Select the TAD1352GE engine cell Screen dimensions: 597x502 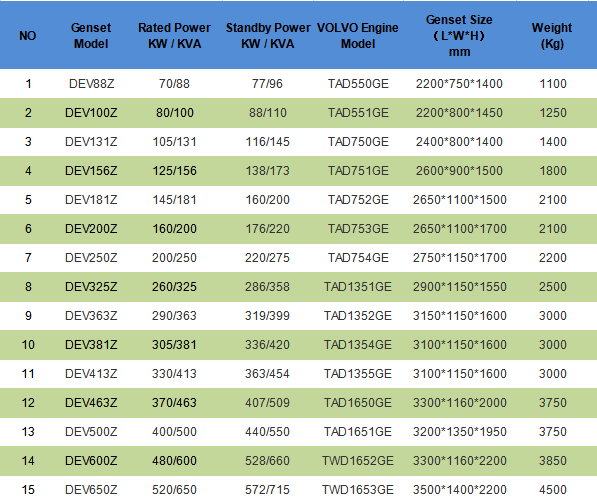358,315
